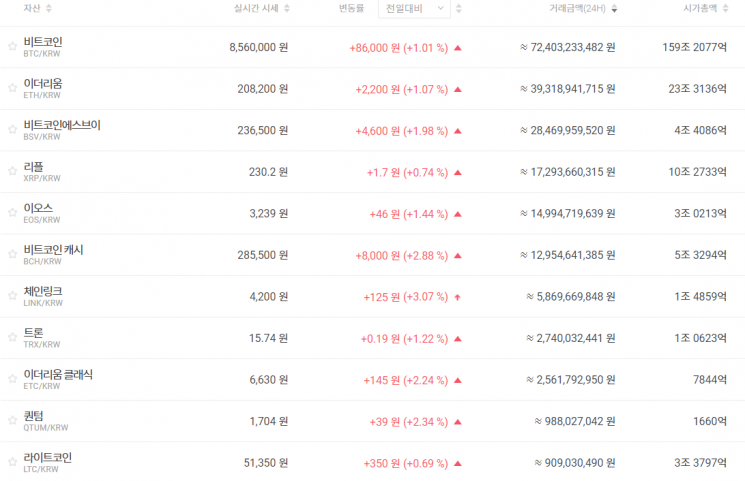The height and width of the screenshot is (481, 745).
Task: Open the 이오스 asset name
Action: click(38, 208)
